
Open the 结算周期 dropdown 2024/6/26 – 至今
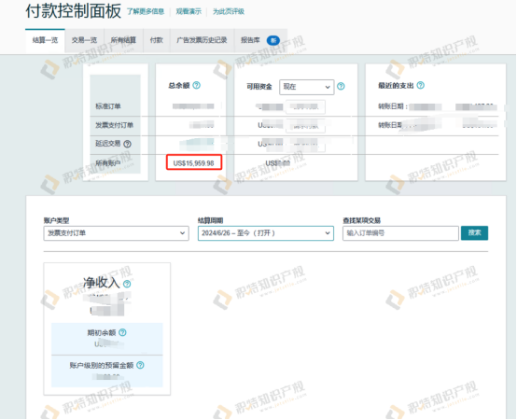coord(266,233)
